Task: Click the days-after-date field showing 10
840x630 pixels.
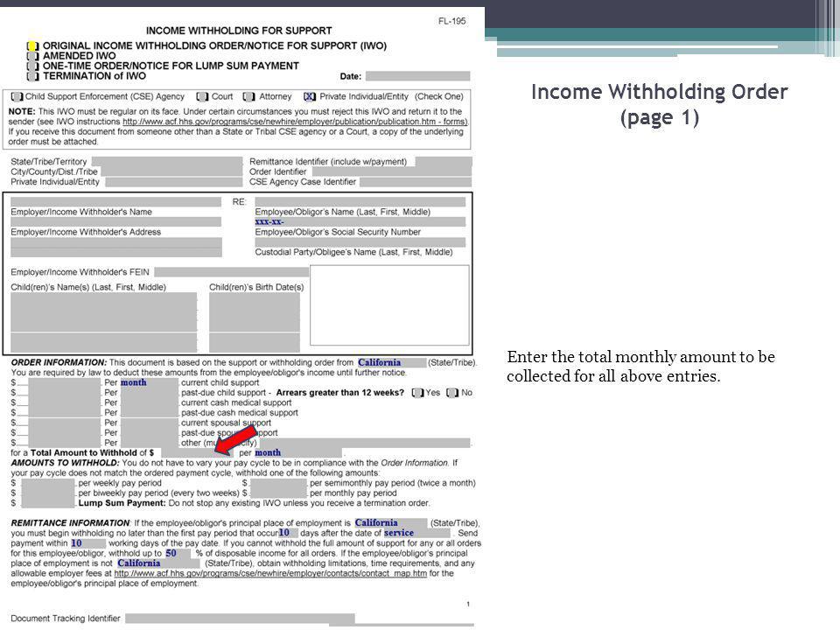Action: click(288, 533)
